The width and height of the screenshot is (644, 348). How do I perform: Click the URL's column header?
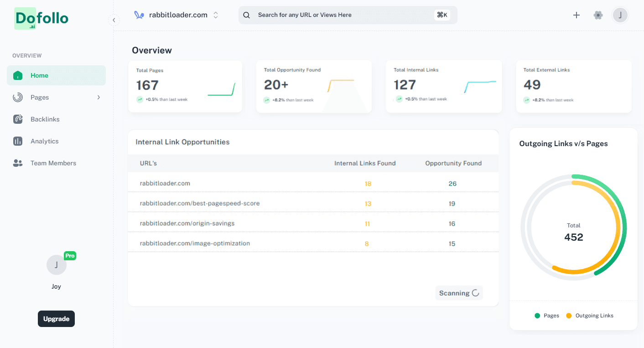[x=148, y=163]
